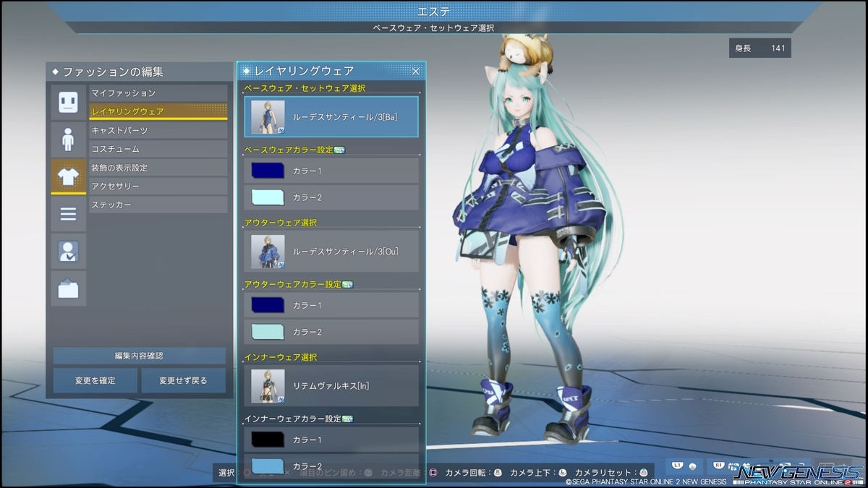Select レイヤリングウェア menu entry
The height and width of the screenshot is (488, 868).
158,111
